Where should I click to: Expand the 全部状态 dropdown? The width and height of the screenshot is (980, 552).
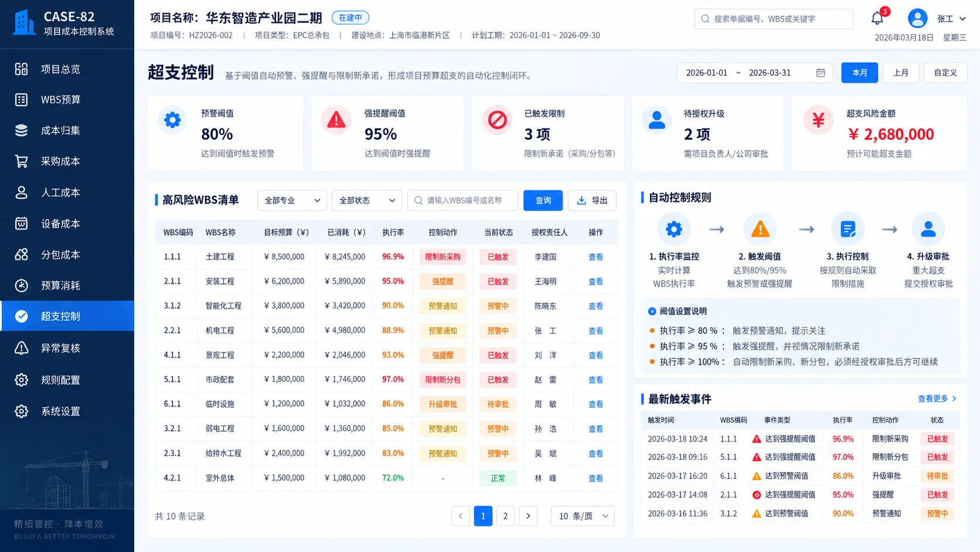(367, 201)
